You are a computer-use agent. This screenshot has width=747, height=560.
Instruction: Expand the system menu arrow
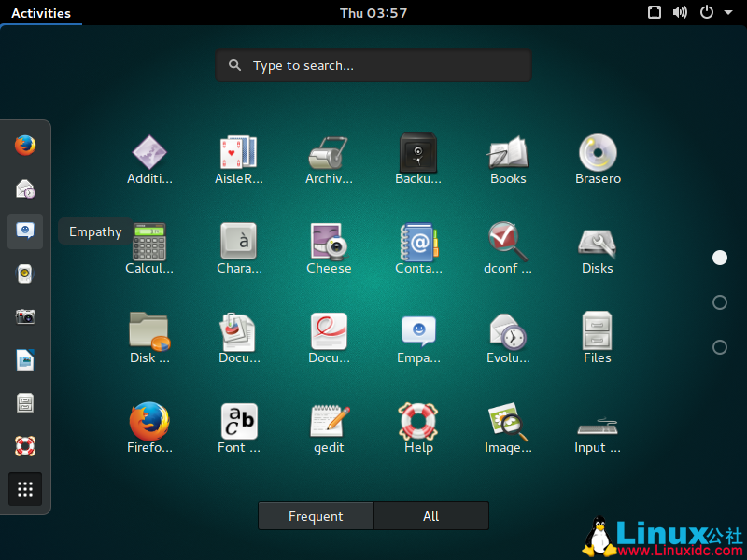tap(728, 12)
